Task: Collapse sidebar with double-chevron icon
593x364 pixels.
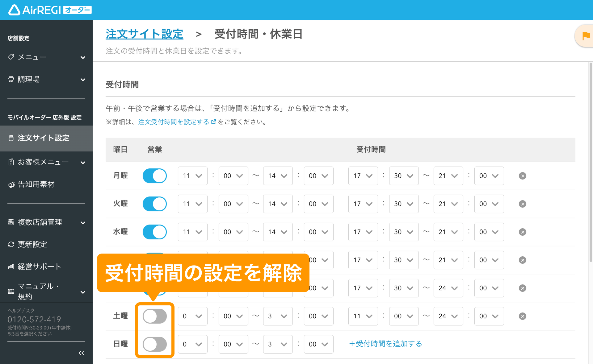Action: 82,353
